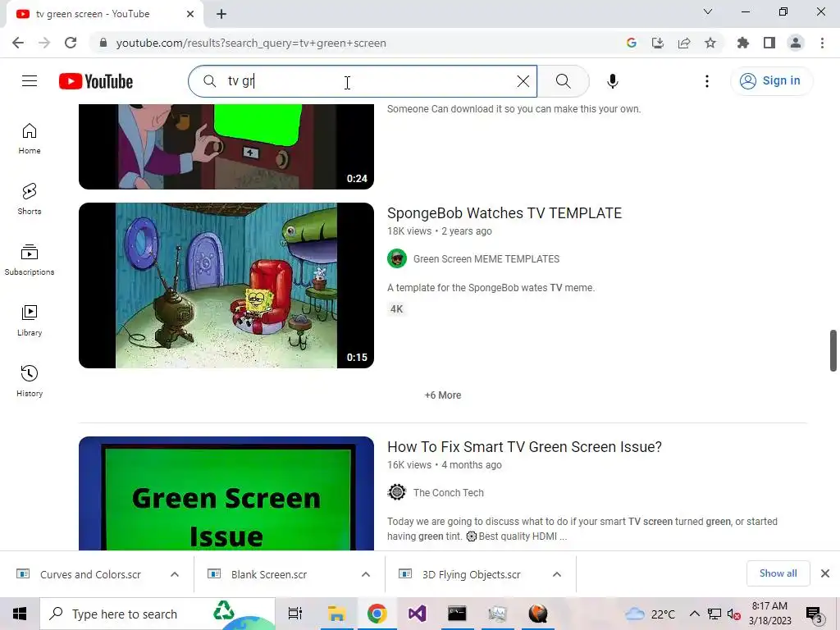Image resolution: width=840 pixels, height=630 pixels.
Task: Click the share page icon in address bar
Action: coord(684,43)
